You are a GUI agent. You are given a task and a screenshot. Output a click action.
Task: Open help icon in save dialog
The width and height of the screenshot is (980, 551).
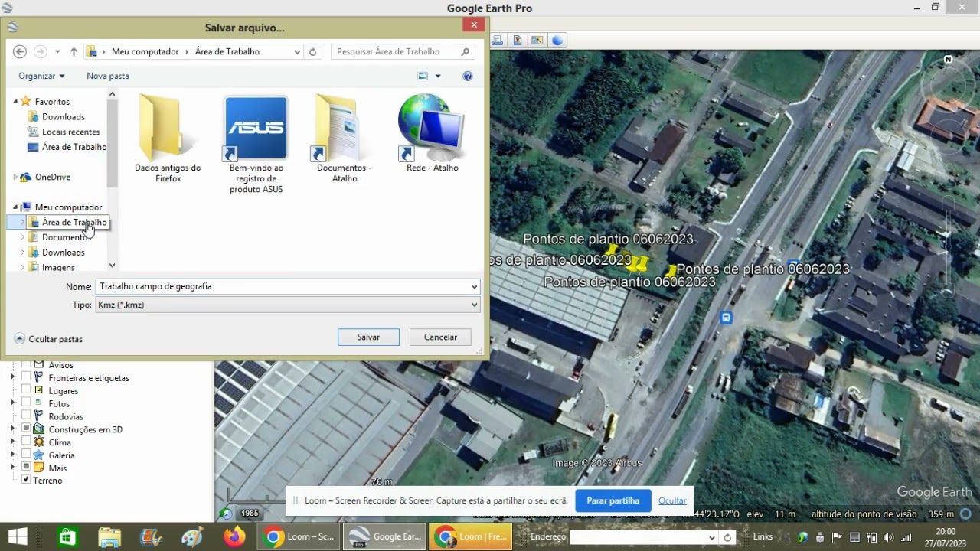(x=468, y=76)
